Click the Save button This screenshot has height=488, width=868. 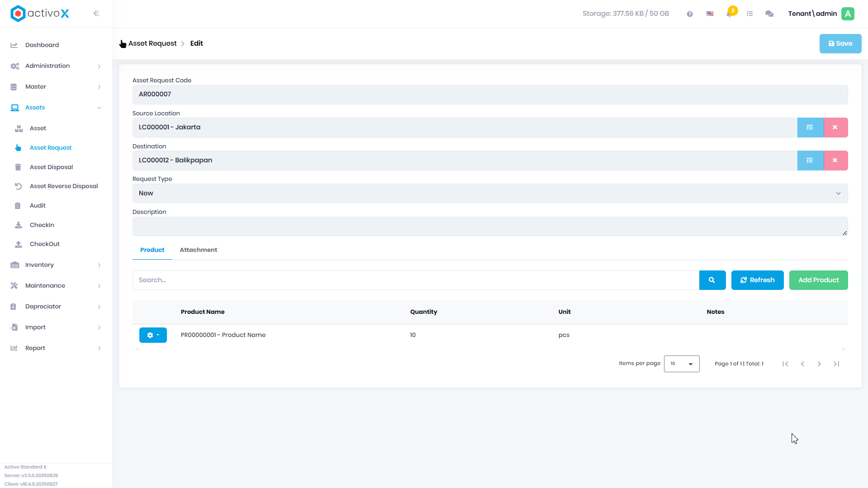point(840,44)
